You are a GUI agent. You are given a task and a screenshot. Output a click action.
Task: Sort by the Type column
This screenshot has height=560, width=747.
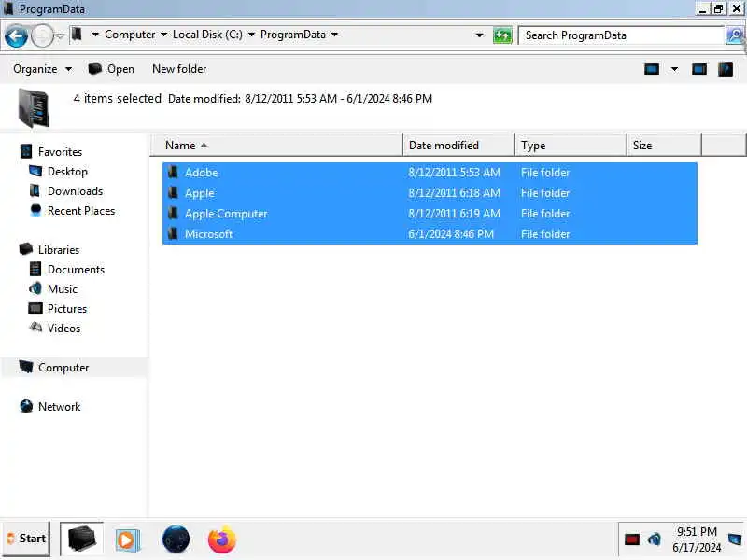571,146
